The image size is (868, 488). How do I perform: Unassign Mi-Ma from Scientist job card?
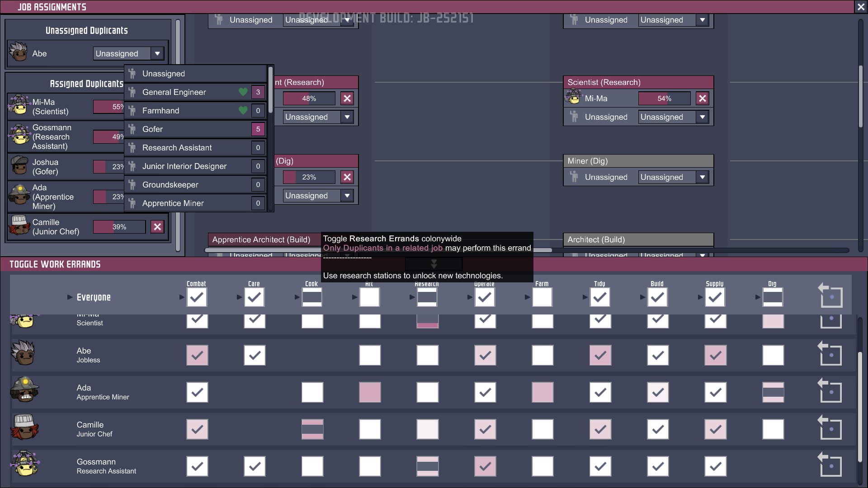pyautogui.click(x=702, y=99)
